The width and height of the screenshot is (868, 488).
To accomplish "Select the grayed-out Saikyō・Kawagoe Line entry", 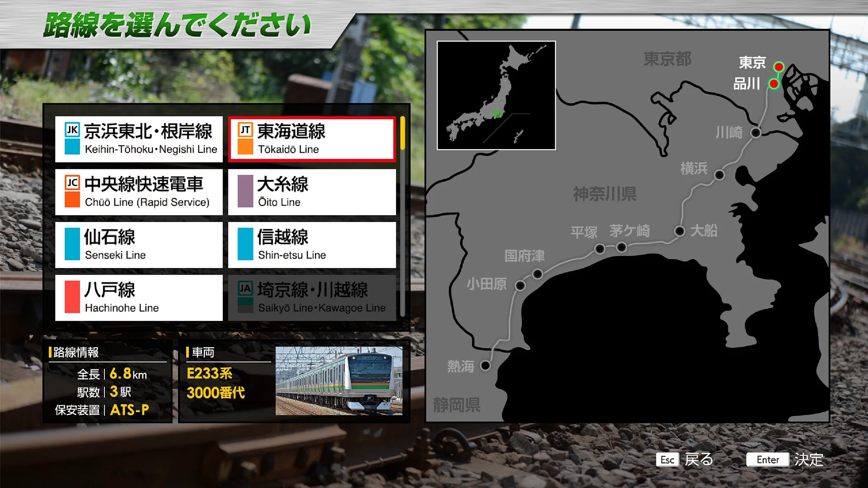I will coord(312,297).
